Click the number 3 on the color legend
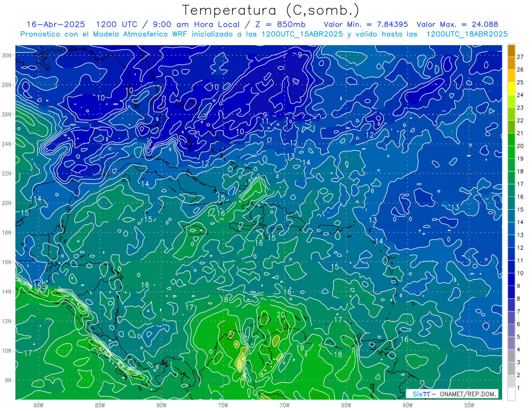 519,362
